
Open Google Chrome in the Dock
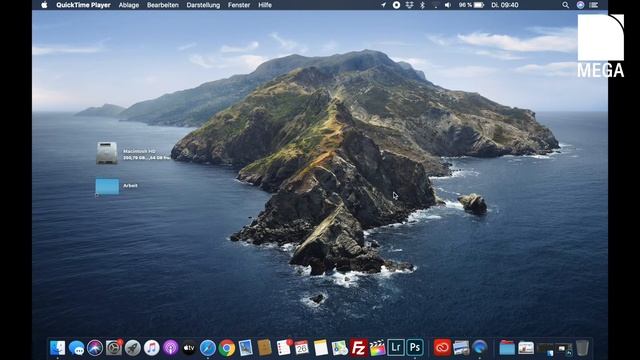pyautogui.click(x=227, y=348)
